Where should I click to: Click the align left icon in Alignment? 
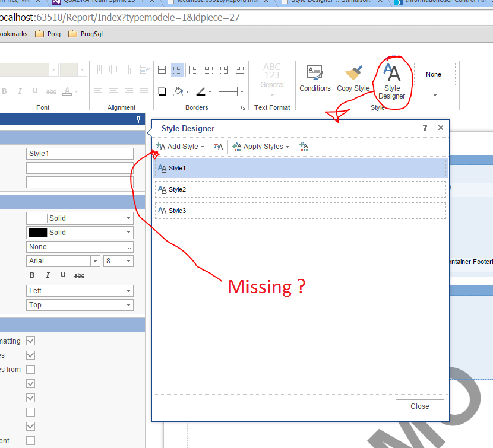(98, 91)
